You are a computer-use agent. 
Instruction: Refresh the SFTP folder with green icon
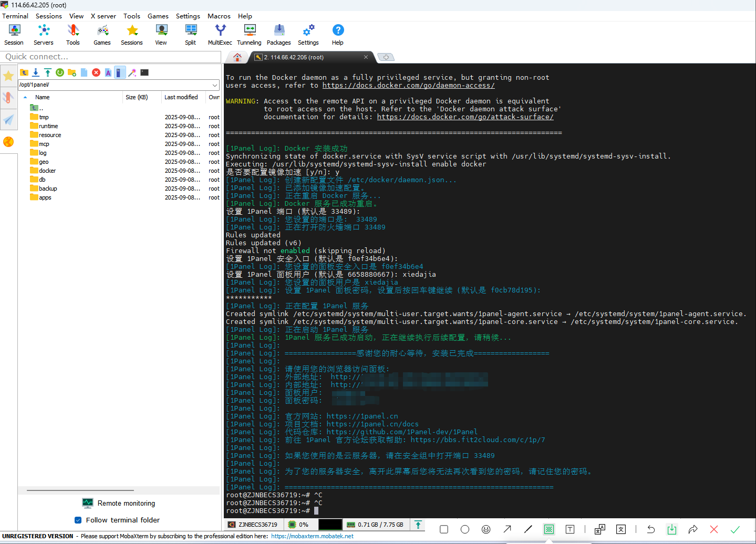click(x=60, y=72)
